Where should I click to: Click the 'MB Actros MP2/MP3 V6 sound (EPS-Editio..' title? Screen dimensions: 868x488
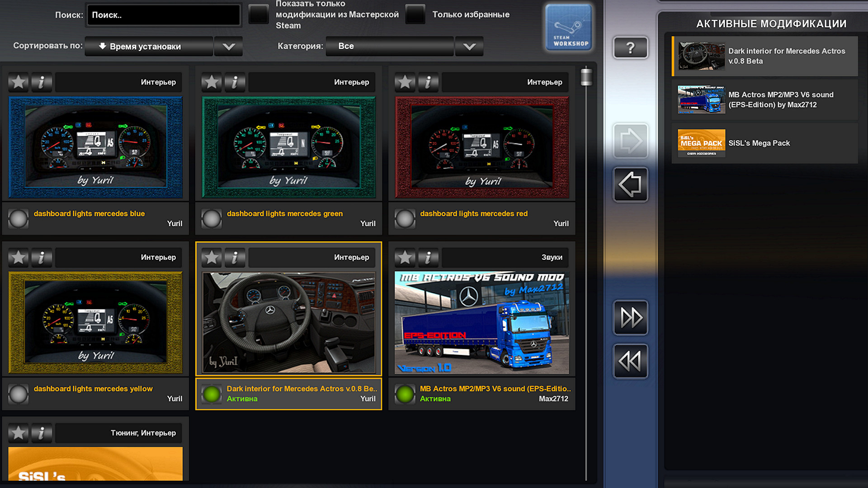(495, 389)
